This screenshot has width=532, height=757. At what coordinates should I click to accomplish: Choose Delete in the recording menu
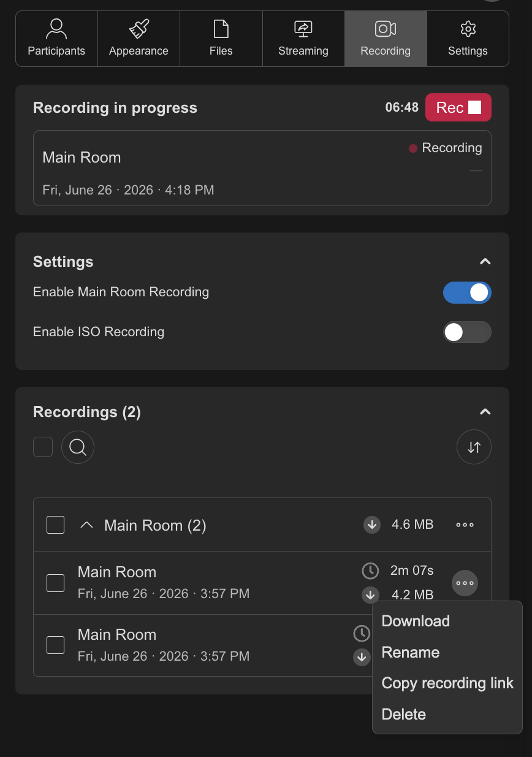click(x=404, y=714)
